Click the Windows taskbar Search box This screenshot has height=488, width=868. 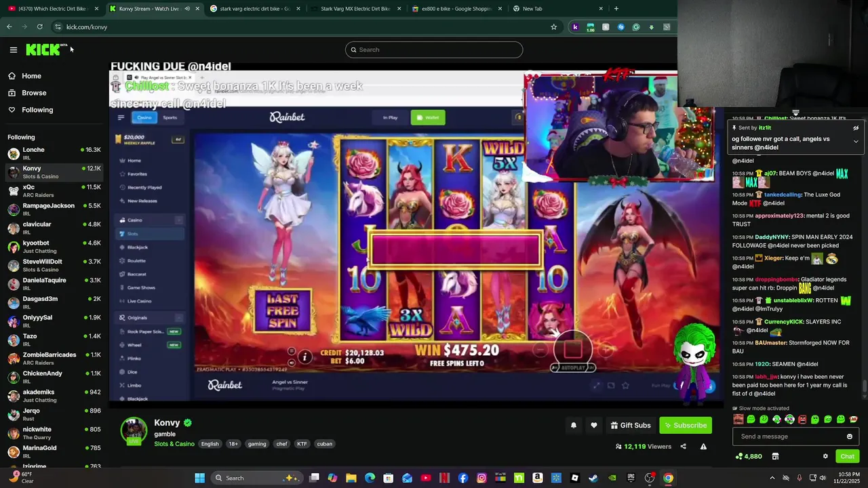tap(256, 478)
